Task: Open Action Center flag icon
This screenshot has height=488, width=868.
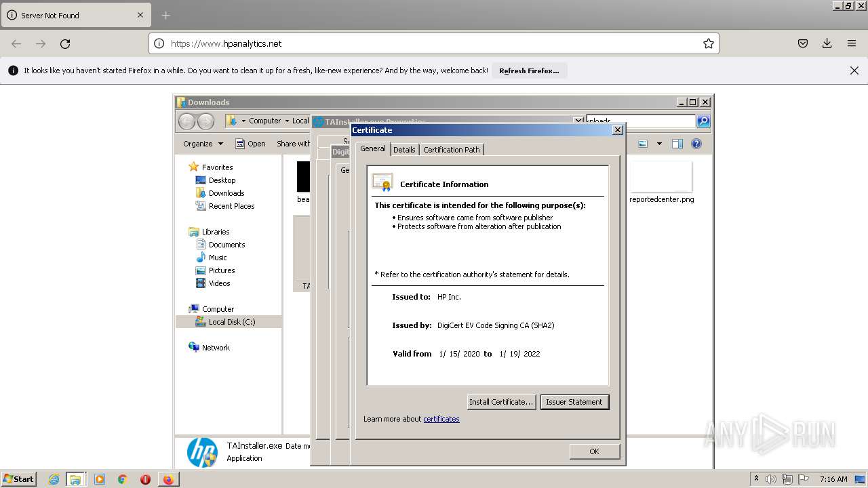Action: click(x=804, y=479)
